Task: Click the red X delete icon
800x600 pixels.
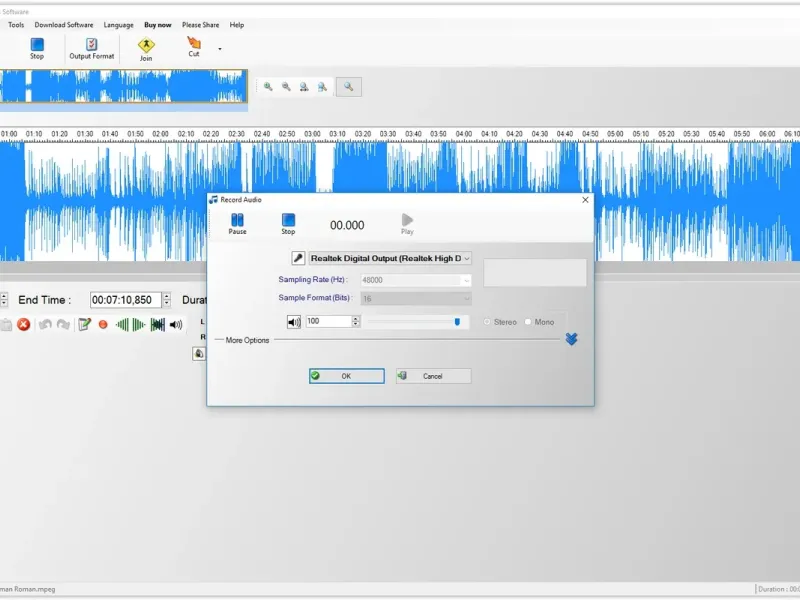Action: [23, 325]
